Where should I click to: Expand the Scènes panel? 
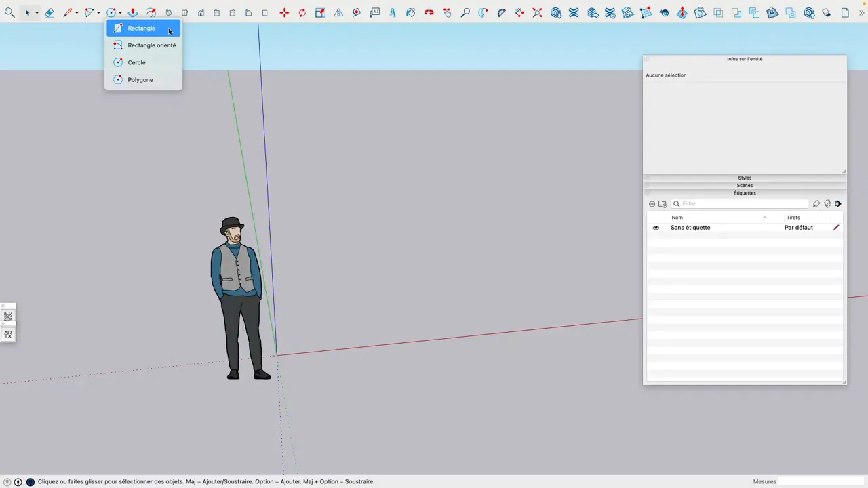745,185
